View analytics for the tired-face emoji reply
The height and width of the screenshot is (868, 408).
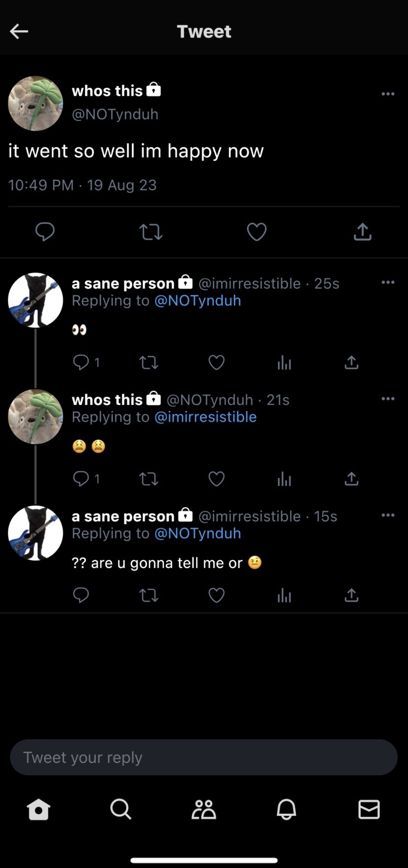tap(284, 479)
